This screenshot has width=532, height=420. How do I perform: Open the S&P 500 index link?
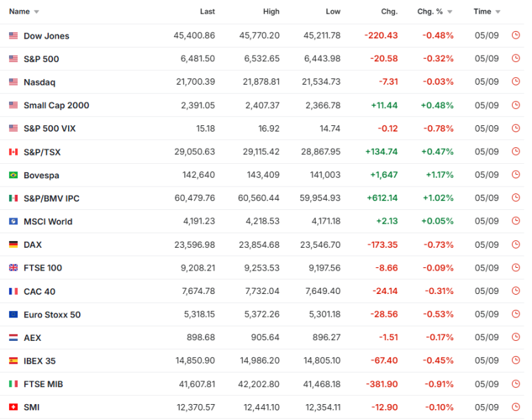[x=41, y=59]
